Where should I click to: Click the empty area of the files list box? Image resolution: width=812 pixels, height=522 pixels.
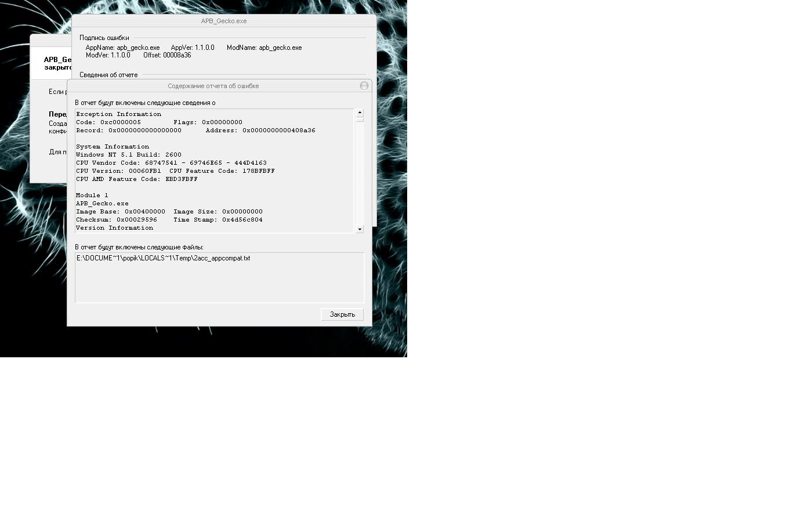tap(219, 284)
